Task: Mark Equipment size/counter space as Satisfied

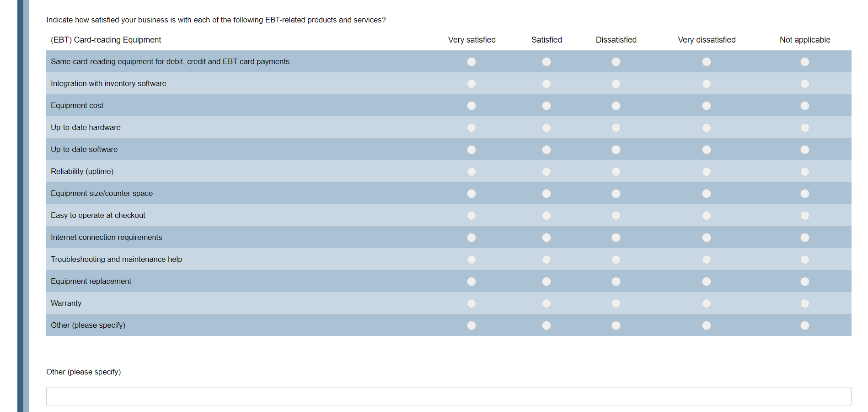Action: point(547,194)
